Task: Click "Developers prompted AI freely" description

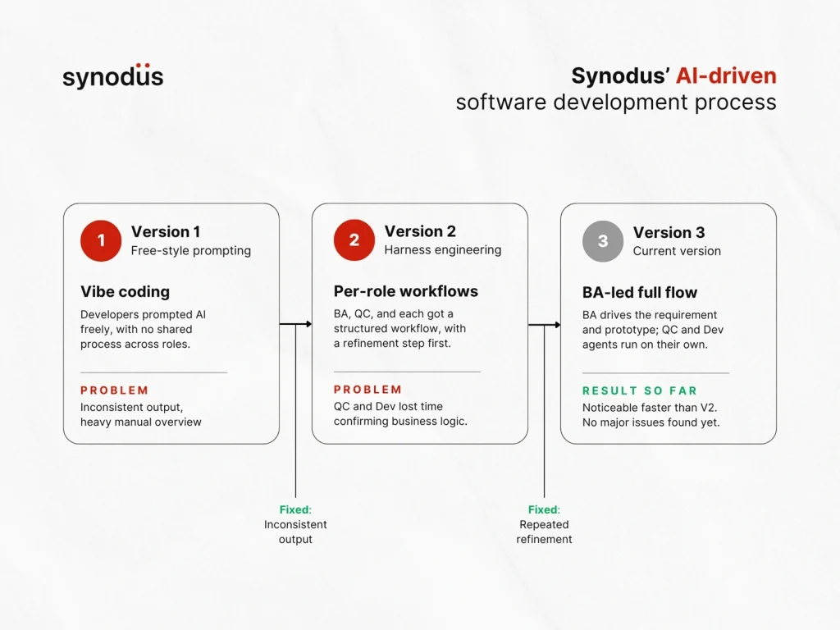Action: pos(143,330)
